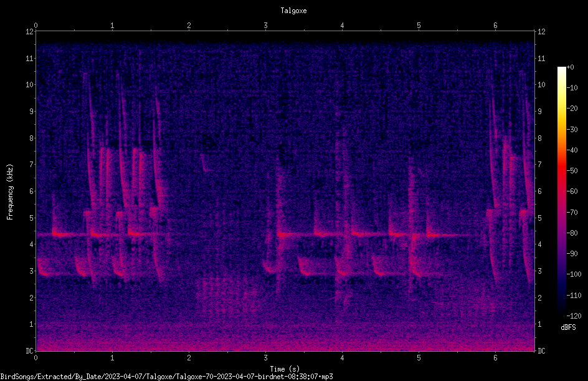
Task: Click the -120 label on the color scale
Action: click(x=574, y=316)
